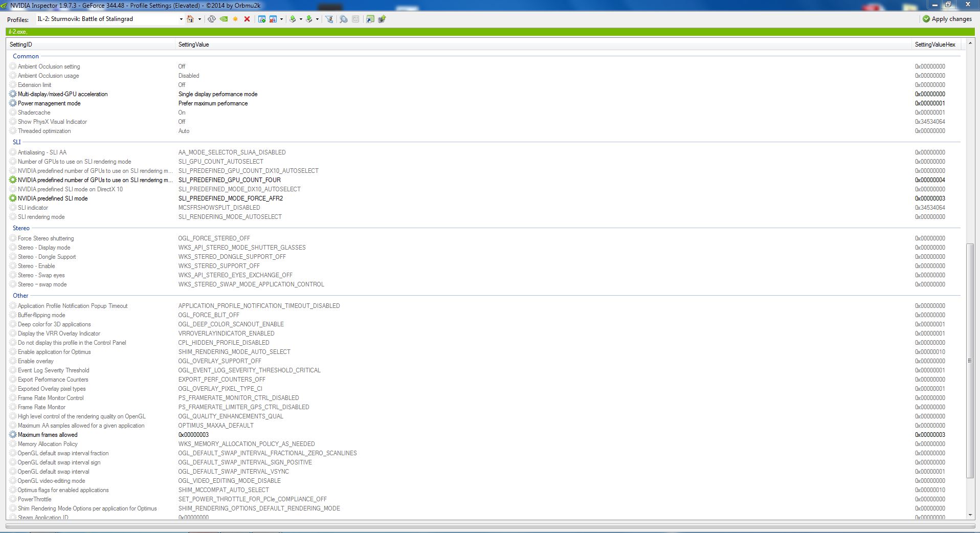Open dropdown arrow beside export profiles icon
Viewport: 980px width, 533px height.
301,19
